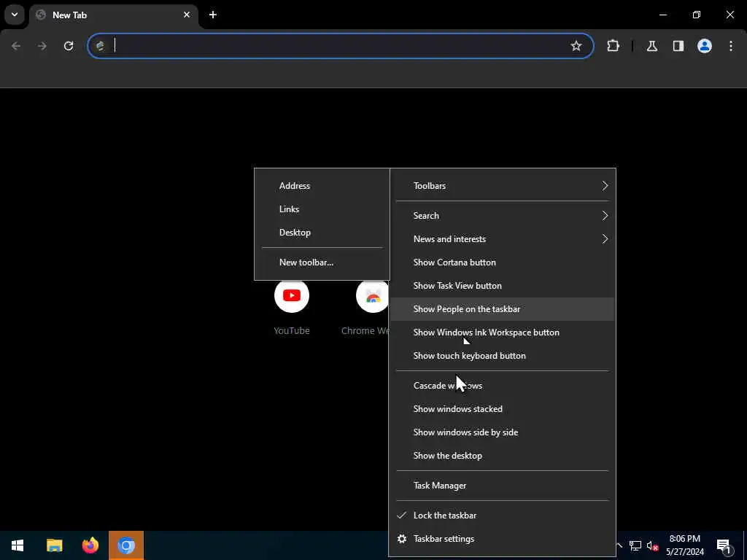Choose Links in Toolbars submenu
Image resolution: width=747 pixels, height=560 pixels.
click(322, 209)
